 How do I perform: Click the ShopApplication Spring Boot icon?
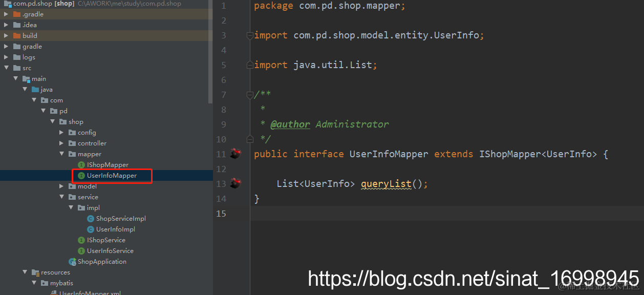(x=73, y=262)
